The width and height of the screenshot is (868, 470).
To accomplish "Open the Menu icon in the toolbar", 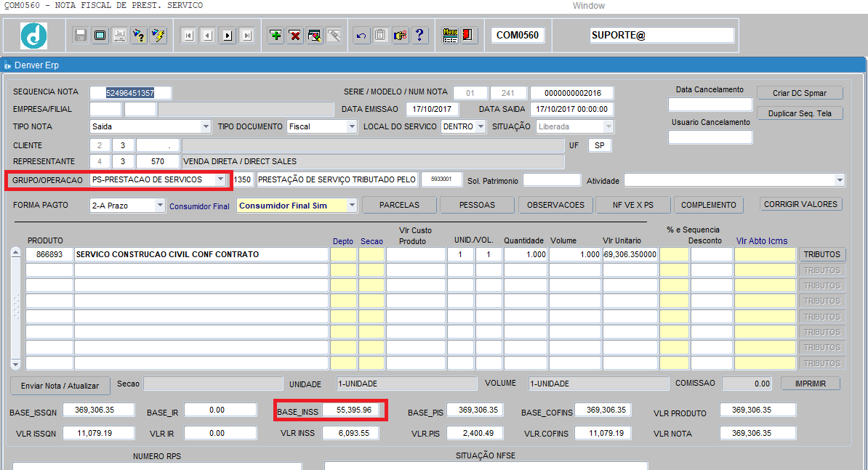I will pyautogui.click(x=450, y=36).
